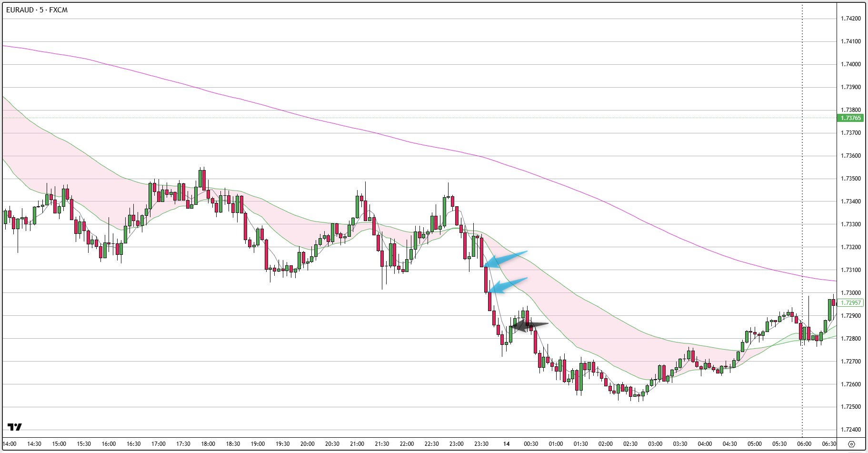Click the 1.73000 price axis label
The height and width of the screenshot is (453, 868).
[x=850, y=293]
